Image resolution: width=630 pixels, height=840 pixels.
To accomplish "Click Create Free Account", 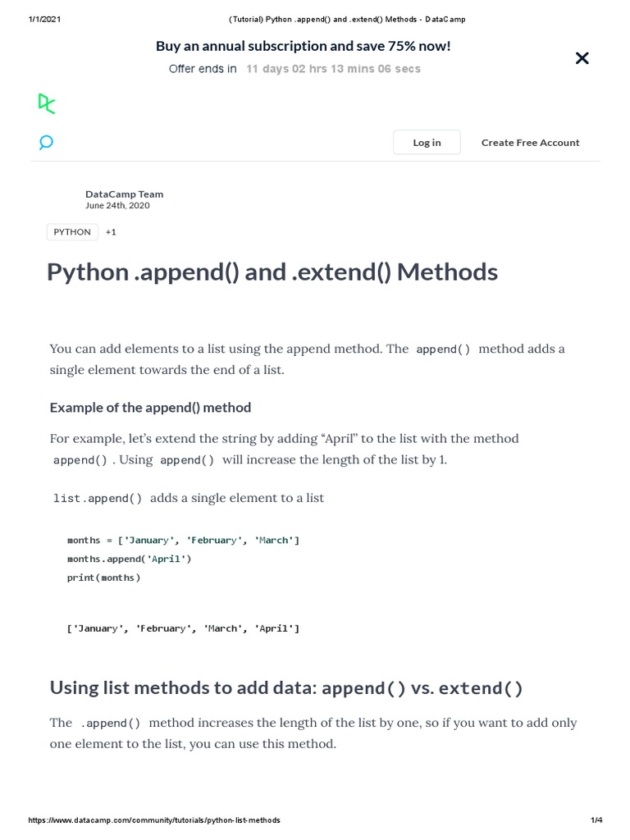I will coord(530,143).
